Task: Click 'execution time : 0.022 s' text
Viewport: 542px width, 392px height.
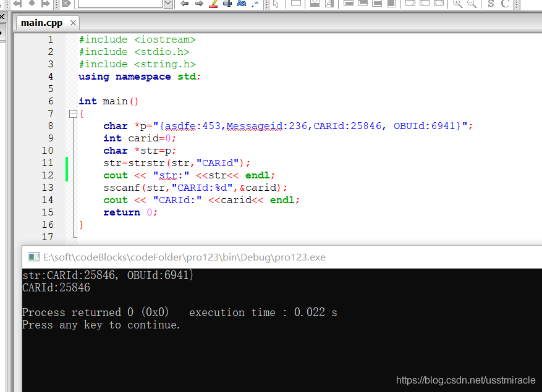Action: pyautogui.click(x=263, y=312)
